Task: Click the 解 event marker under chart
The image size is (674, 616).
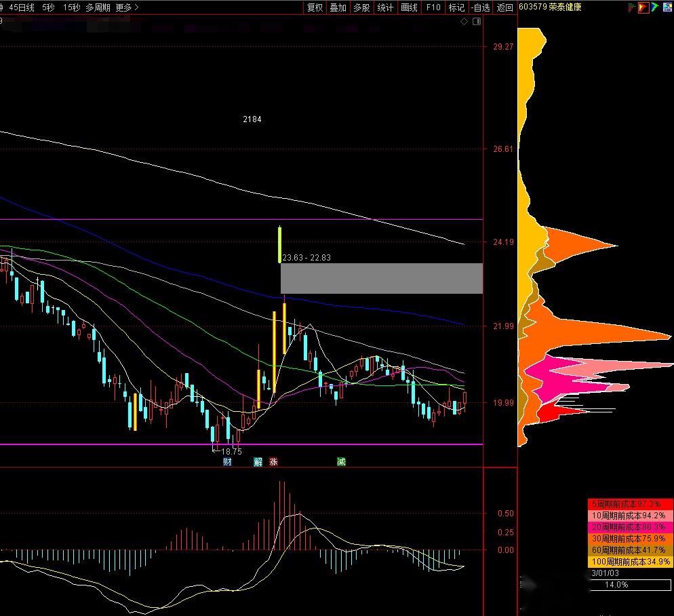Action: click(258, 462)
